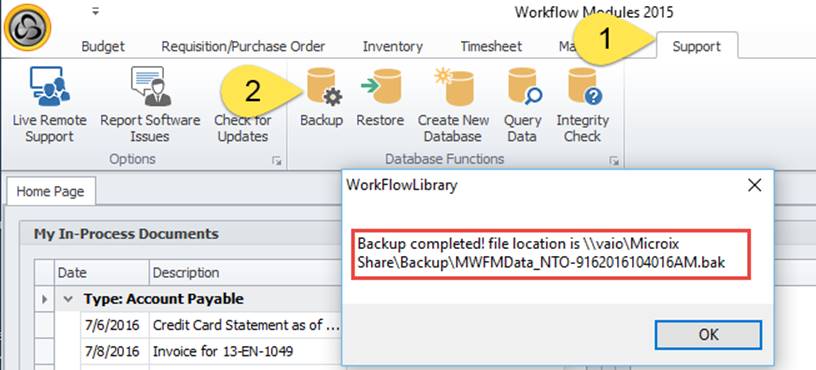This screenshot has width=816, height=370.
Task: Click the Home Page document tab
Action: [50, 192]
